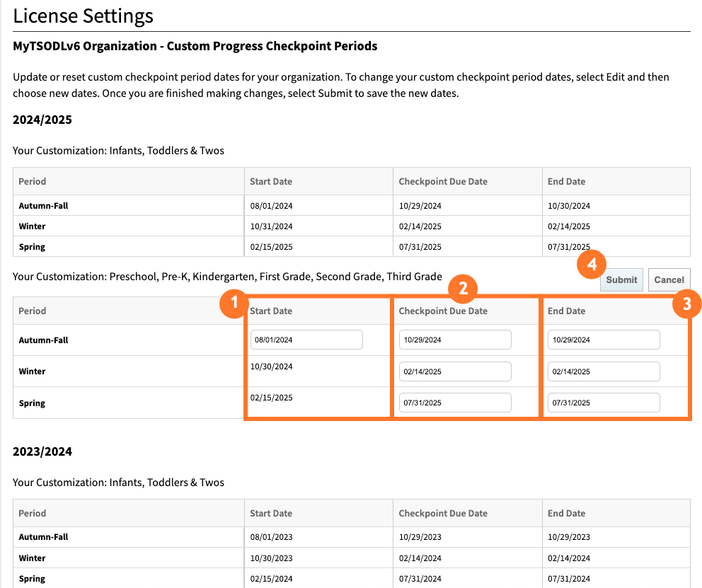Viewport: 702px width, 588px height.
Task: Select the Winter End Date field showing 02/14/2025
Action: (603, 371)
